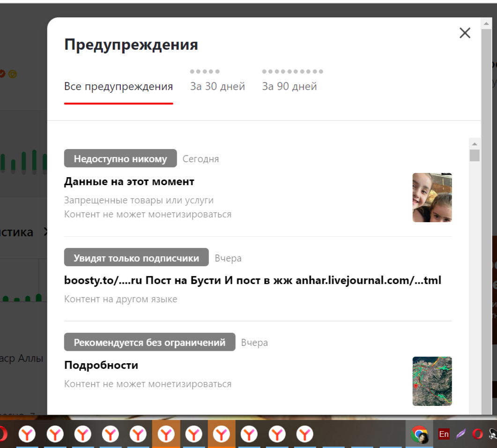The height and width of the screenshot is (448, 497).
Task: Click the 'Недоступно никому' status label
Action: point(120,158)
